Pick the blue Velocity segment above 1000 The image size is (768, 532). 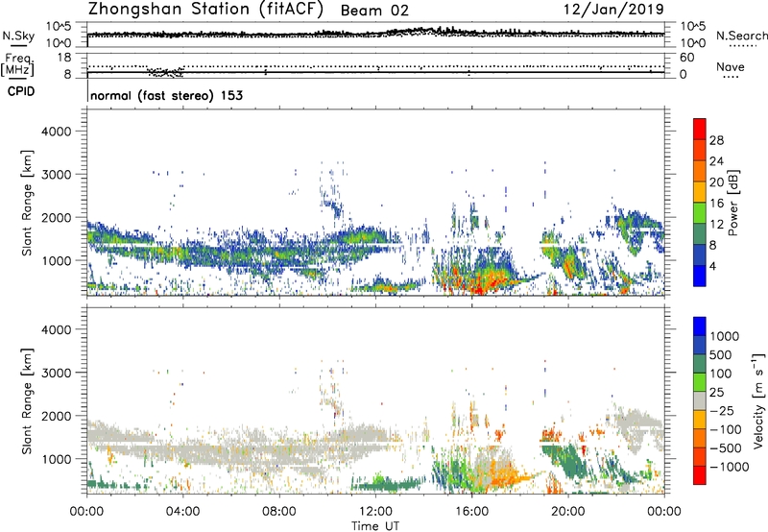700,326
